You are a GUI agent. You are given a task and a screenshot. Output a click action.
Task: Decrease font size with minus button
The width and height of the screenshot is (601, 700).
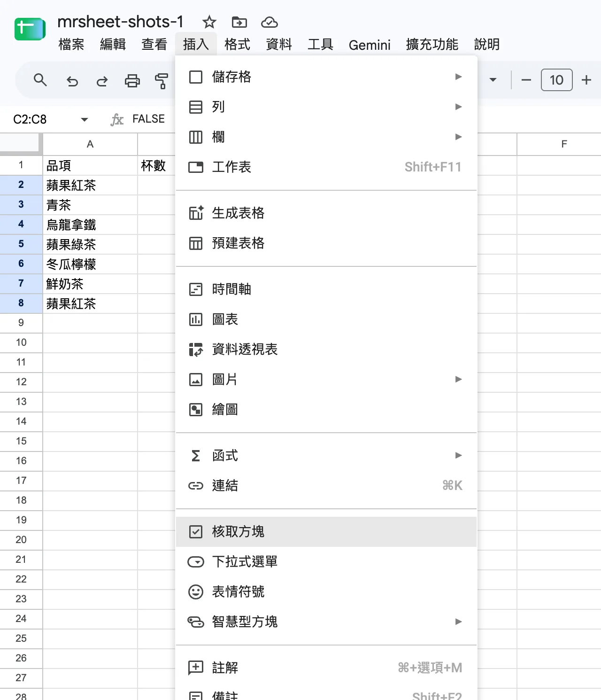click(526, 80)
